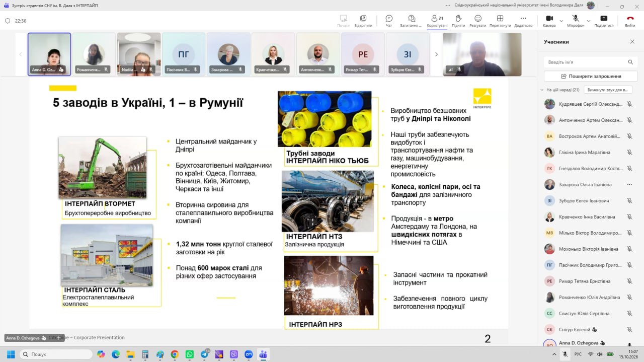Open Viber from taskbar

point(233,354)
